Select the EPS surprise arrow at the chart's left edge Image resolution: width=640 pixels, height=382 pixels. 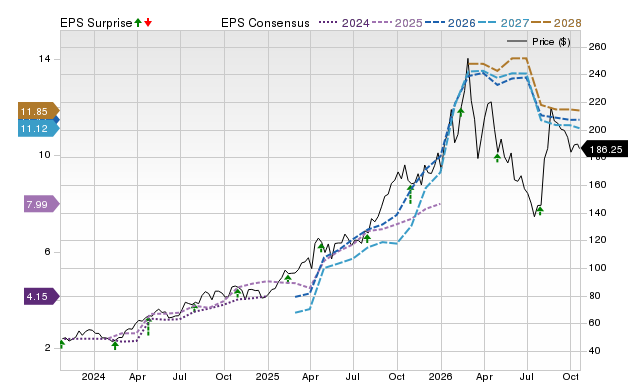[x=62, y=344]
